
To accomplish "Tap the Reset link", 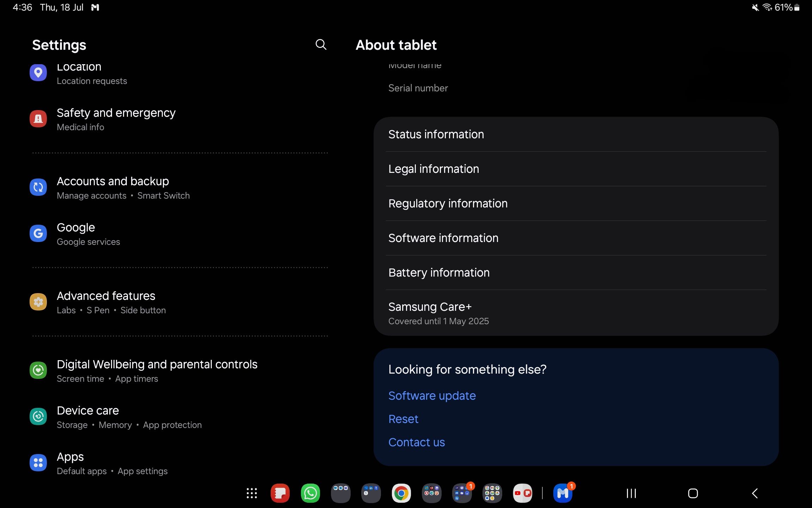I will (403, 419).
